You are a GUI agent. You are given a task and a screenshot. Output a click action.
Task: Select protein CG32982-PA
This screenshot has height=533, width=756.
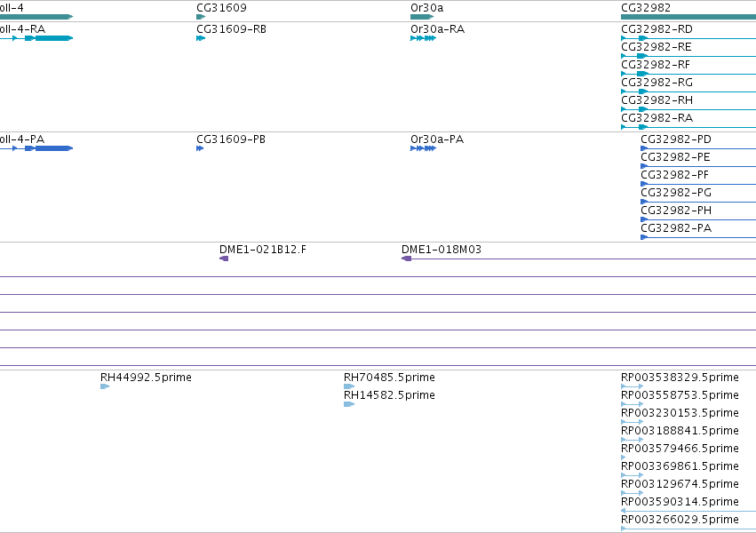click(x=676, y=228)
